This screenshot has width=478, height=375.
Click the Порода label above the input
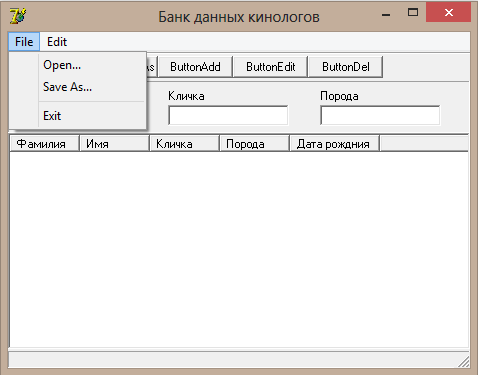[339, 96]
